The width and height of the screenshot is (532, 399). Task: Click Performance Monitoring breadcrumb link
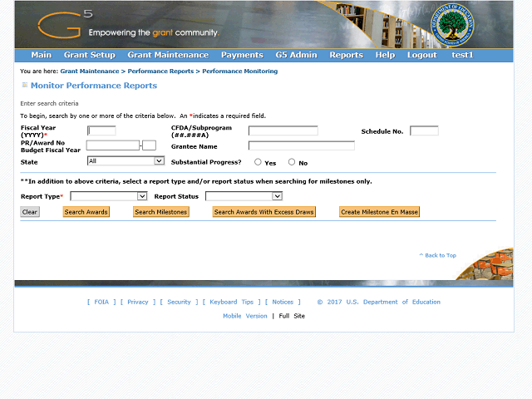point(240,71)
